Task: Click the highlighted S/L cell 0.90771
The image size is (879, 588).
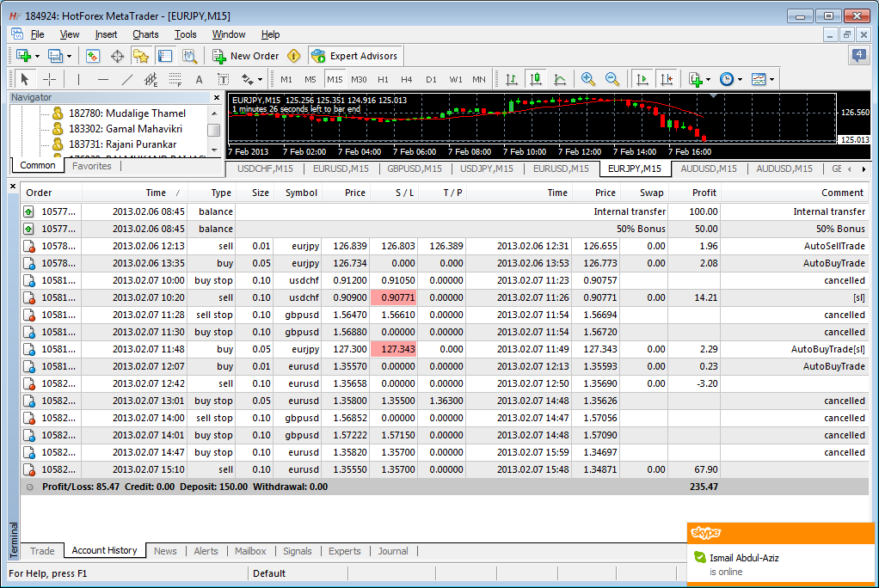Action: [x=394, y=297]
